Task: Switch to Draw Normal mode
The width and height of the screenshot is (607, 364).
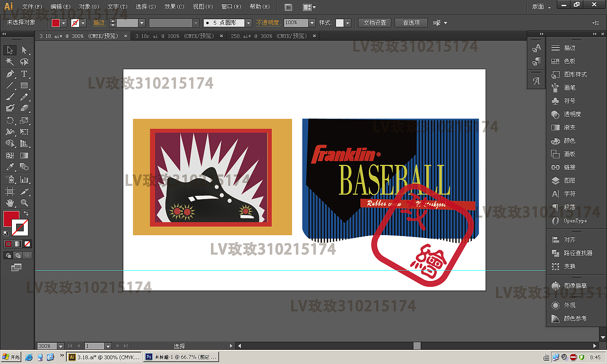Action: 8,255
